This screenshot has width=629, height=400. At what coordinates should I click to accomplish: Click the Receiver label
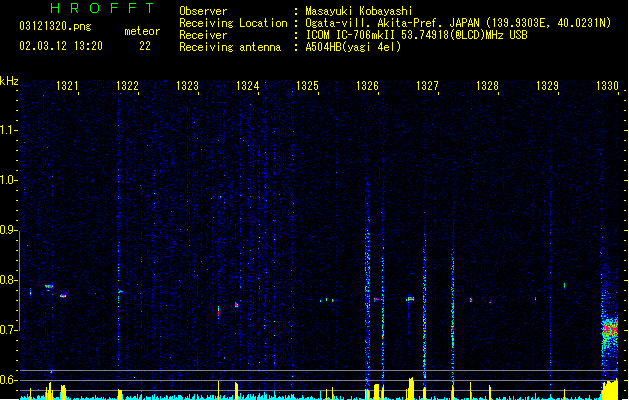(203, 35)
